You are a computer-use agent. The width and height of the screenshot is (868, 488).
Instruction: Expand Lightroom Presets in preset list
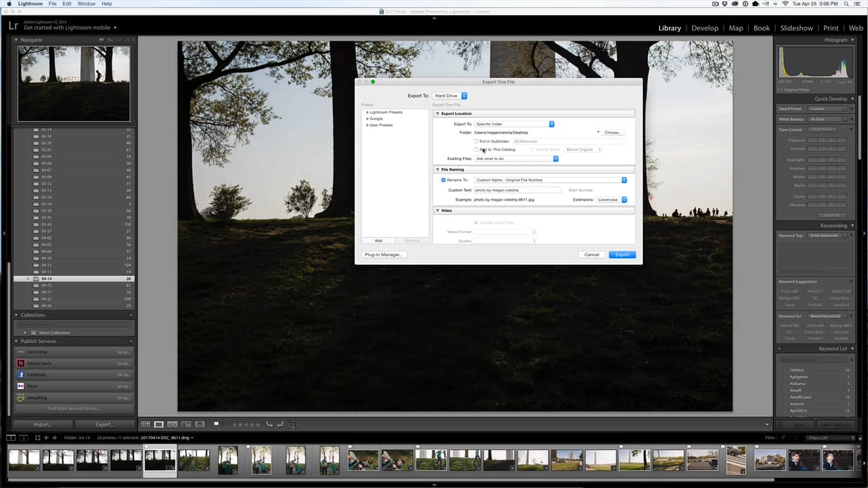(x=368, y=112)
